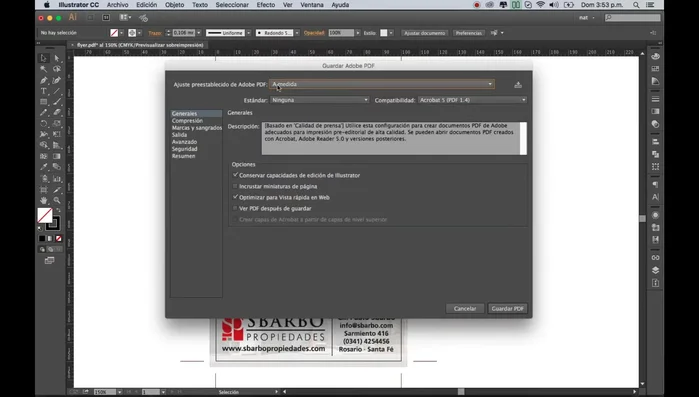Click the Fill swatch in the toolbox
The width and height of the screenshot is (699, 397).
[x=45, y=216]
